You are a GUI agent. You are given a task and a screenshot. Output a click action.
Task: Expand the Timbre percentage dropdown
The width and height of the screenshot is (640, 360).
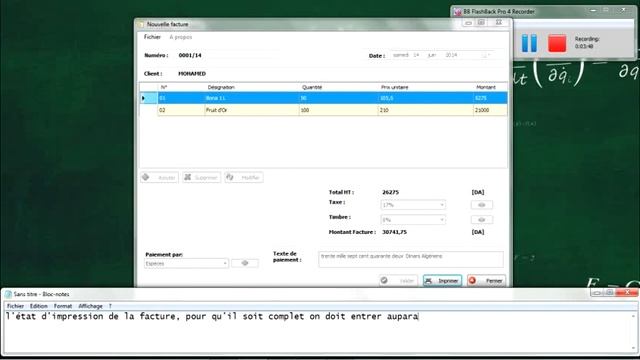[x=442, y=220]
